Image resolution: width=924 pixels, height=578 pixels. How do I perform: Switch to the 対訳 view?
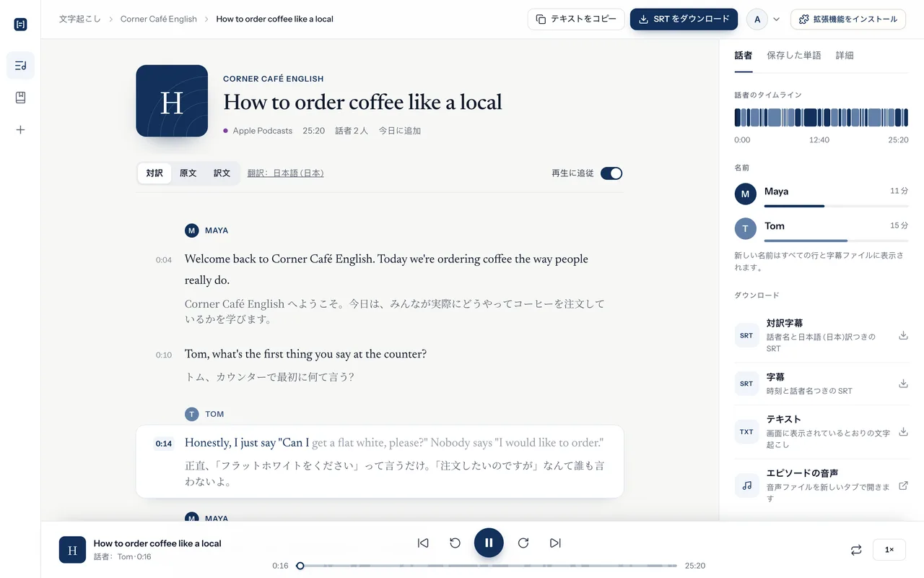click(x=154, y=173)
